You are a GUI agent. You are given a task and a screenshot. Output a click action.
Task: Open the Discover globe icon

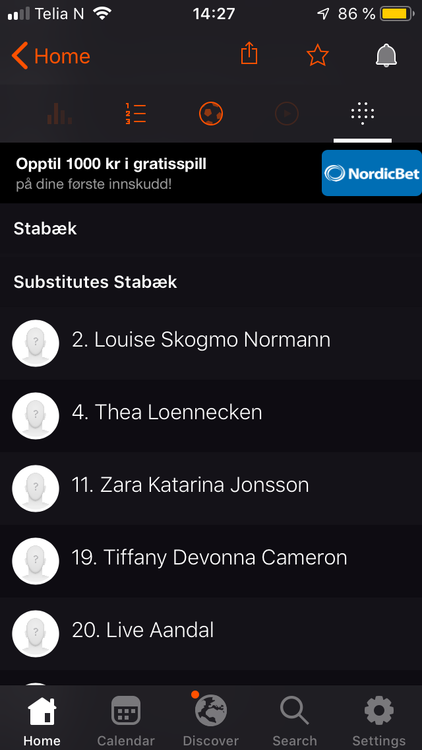[x=211, y=710]
